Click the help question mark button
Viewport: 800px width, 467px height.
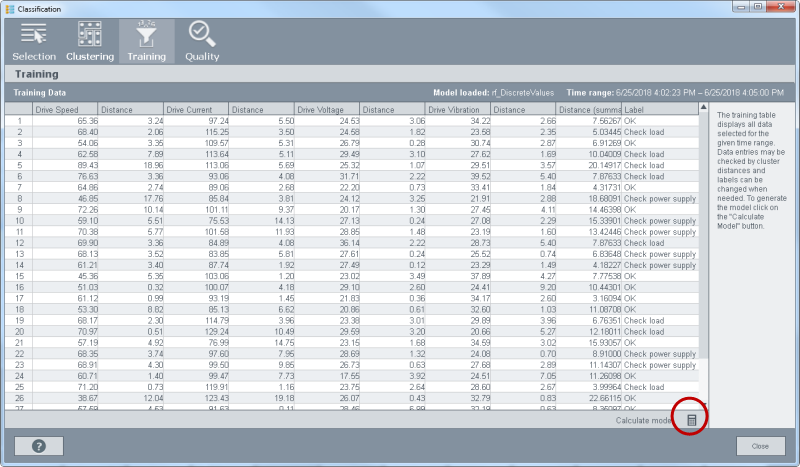(x=39, y=446)
